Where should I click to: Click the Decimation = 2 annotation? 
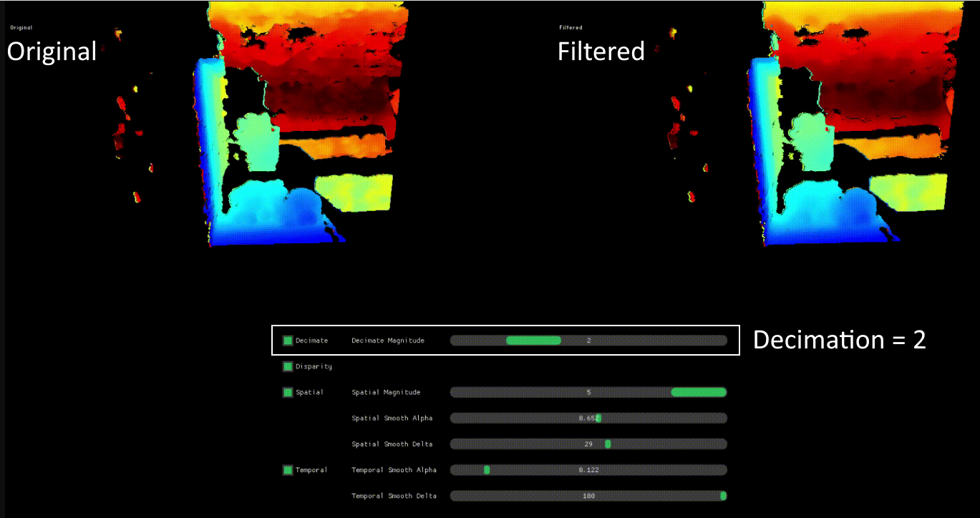838,340
